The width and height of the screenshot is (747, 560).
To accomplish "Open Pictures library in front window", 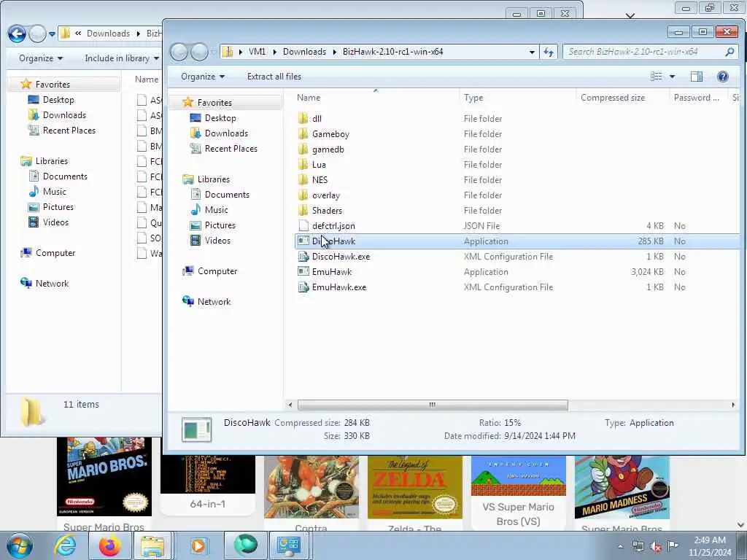I will [220, 225].
